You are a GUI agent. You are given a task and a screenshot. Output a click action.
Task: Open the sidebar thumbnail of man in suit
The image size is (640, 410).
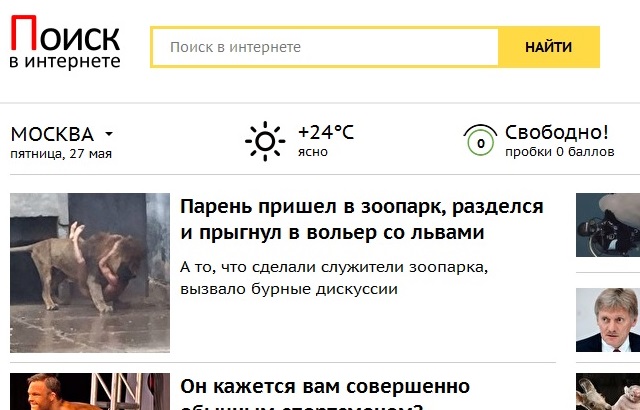[608, 320]
